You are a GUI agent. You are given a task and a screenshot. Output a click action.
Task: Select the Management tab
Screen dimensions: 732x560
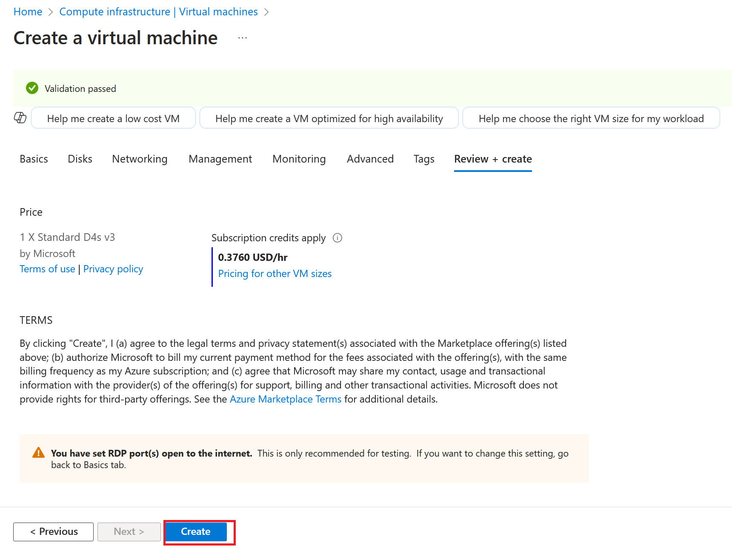point(220,159)
